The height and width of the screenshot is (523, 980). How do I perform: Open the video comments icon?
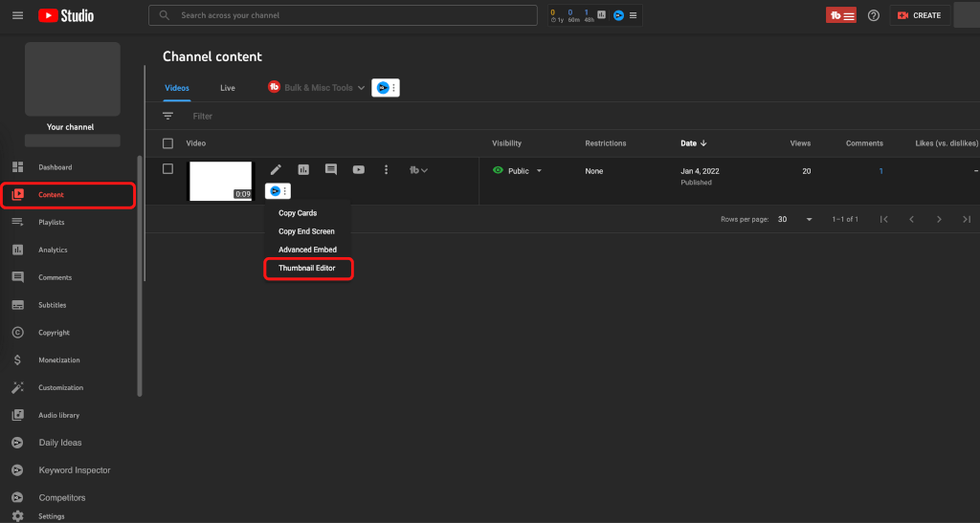[x=331, y=170]
